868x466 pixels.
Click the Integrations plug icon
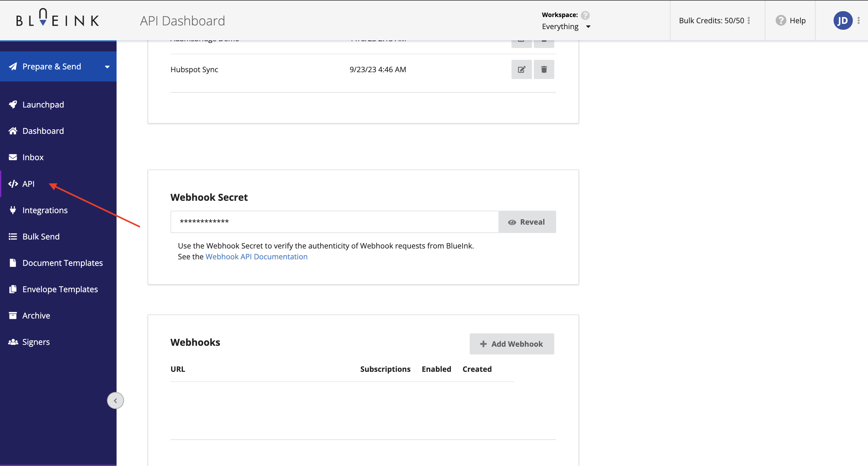13,210
